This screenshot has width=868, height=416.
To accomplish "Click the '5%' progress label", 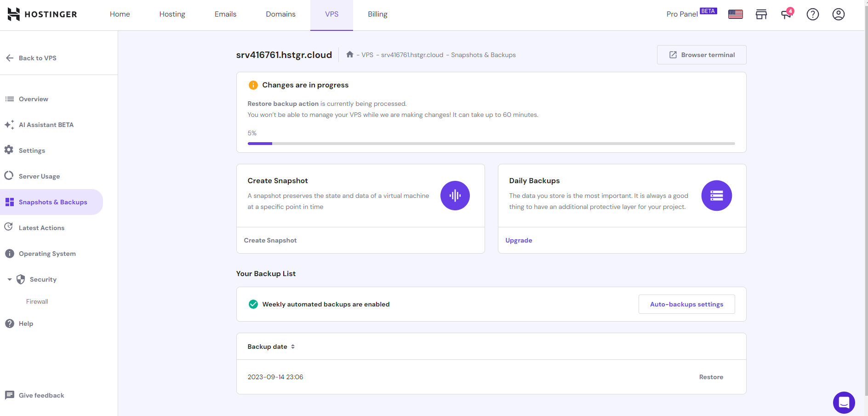I will point(252,133).
